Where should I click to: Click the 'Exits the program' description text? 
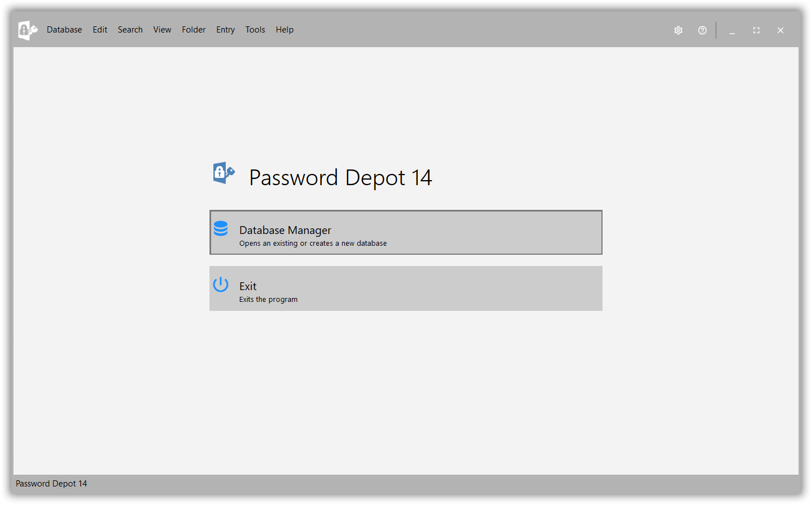(268, 300)
